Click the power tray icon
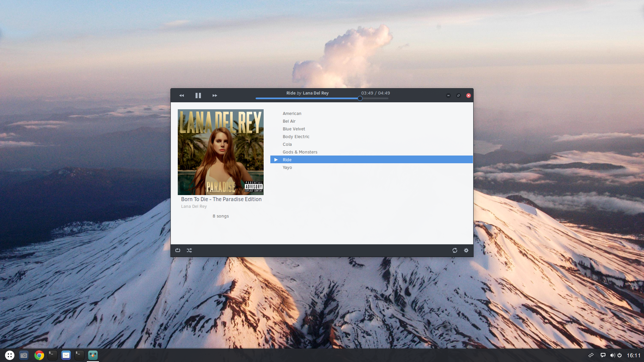 tap(620, 355)
